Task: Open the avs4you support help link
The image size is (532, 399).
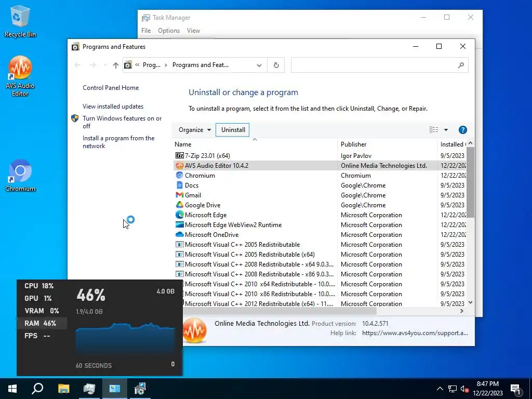Action: coord(415,333)
